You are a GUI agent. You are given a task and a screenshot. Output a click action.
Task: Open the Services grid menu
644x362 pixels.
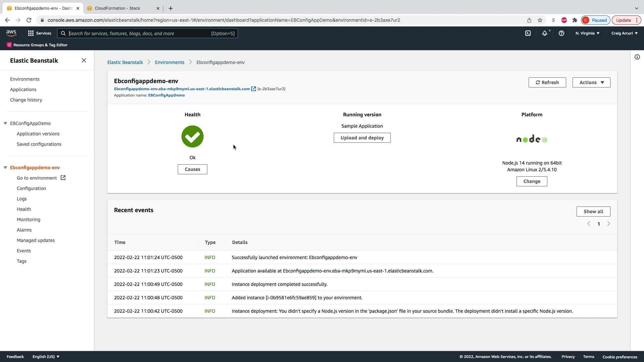pos(40,33)
